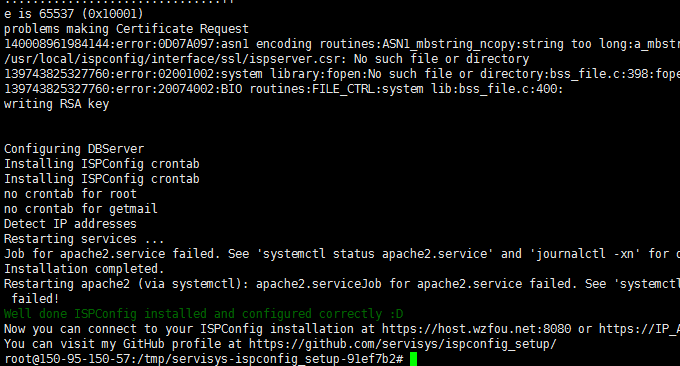
Task: Click 'Restarting apache2 (via systemctl)' line
Action: point(342,284)
